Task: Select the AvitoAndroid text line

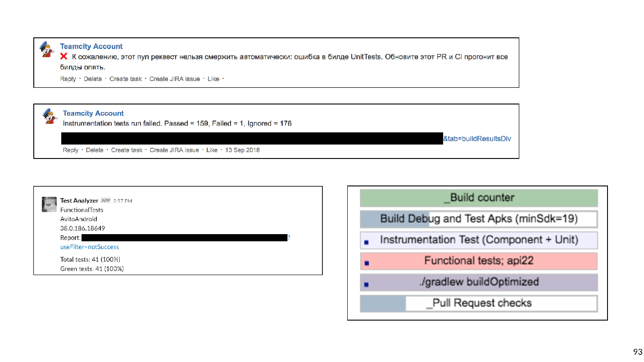Action: (79, 219)
